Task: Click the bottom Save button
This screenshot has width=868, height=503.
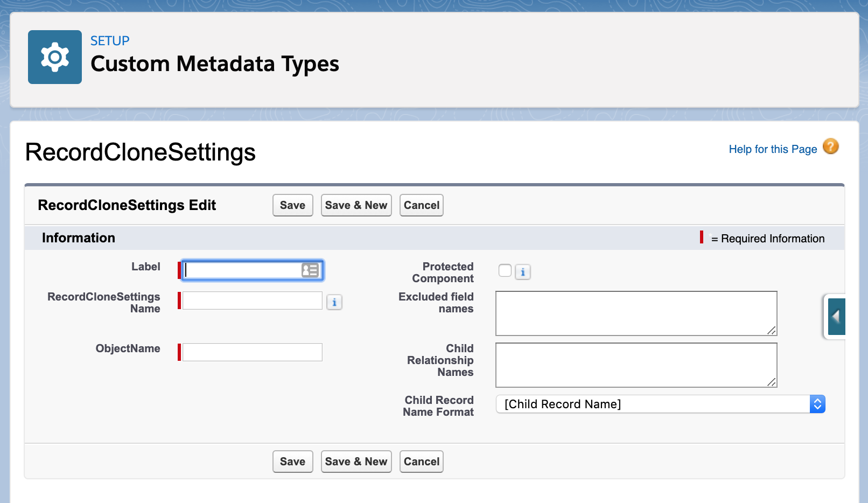Action: point(292,462)
